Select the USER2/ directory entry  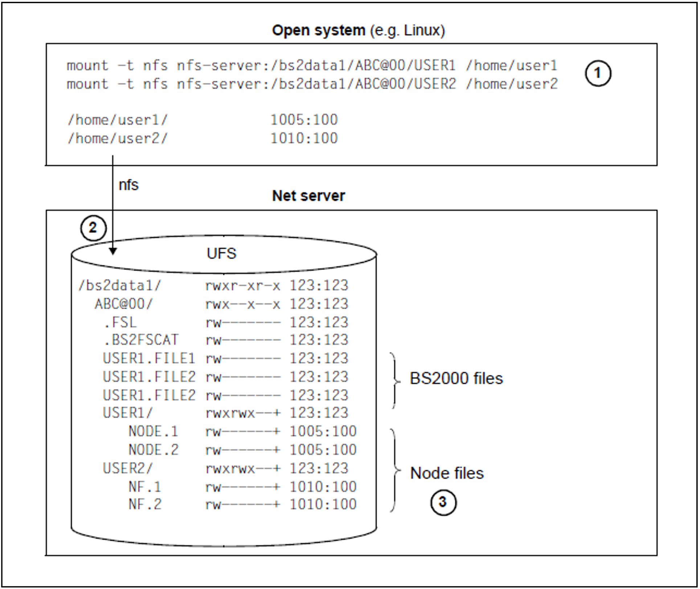[x=128, y=468]
